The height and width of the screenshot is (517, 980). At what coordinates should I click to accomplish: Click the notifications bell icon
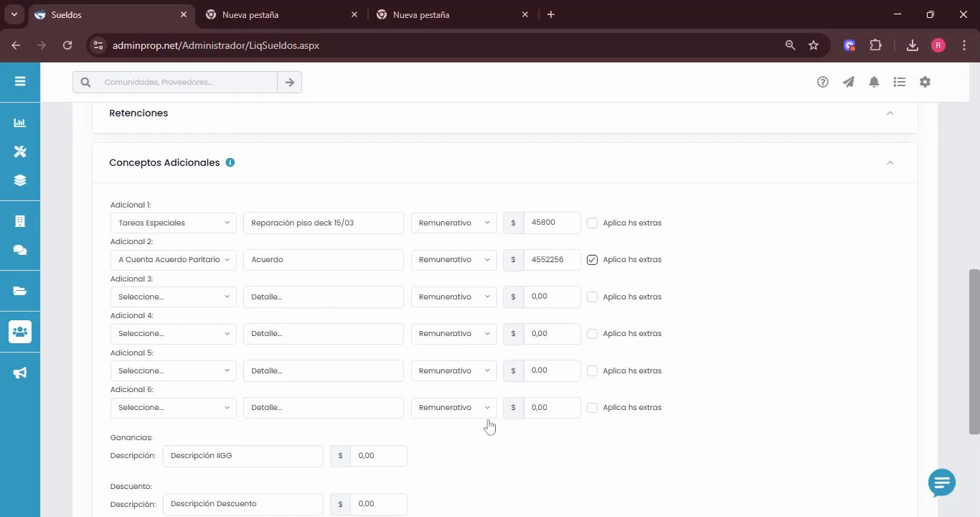[874, 82]
